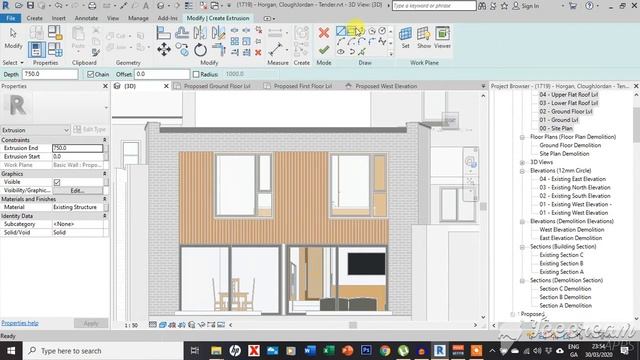640x360 pixels.
Task: Toggle the Properties palette ribbon button
Action: (x=36, y=50)
